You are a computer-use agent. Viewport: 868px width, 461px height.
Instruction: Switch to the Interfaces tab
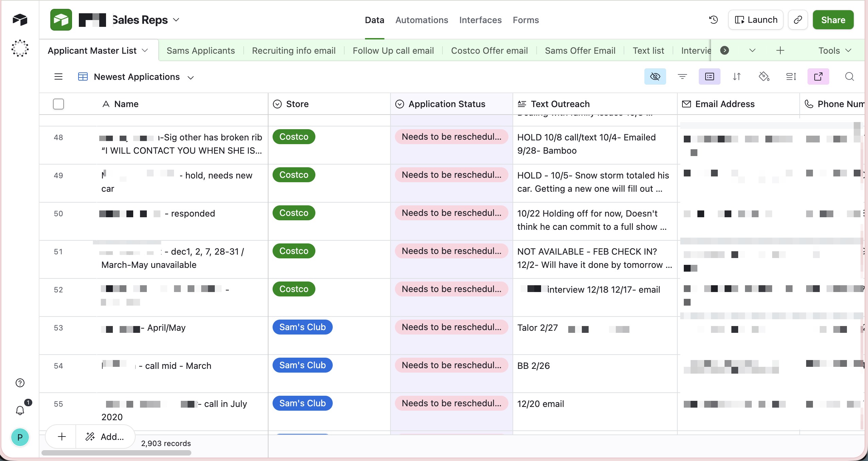[x=480, y=20]
